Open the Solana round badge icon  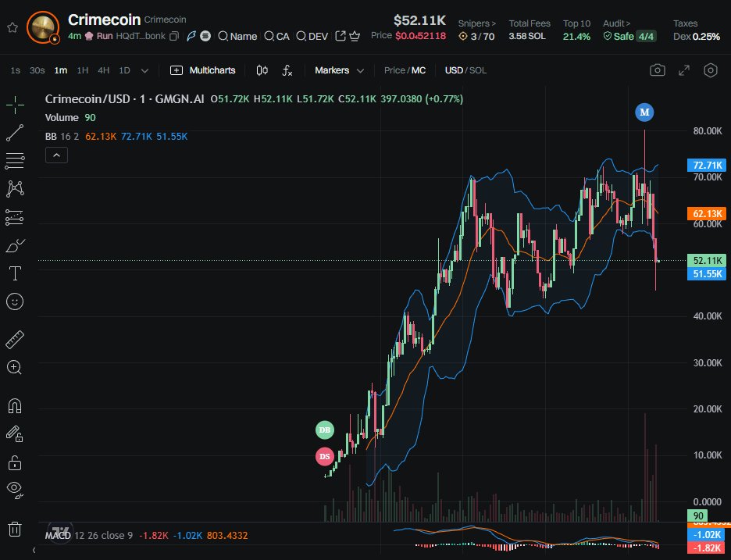pos(205,36)
